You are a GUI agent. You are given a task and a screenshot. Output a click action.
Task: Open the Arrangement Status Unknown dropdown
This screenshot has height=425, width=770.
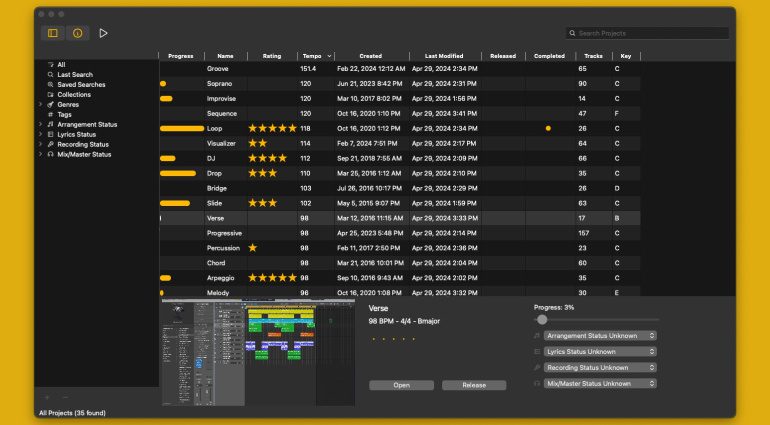[600, 336]
